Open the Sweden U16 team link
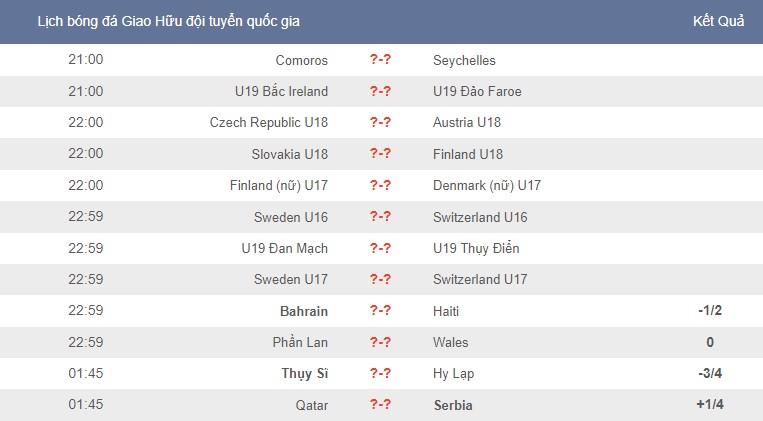 tap(291, 217)
